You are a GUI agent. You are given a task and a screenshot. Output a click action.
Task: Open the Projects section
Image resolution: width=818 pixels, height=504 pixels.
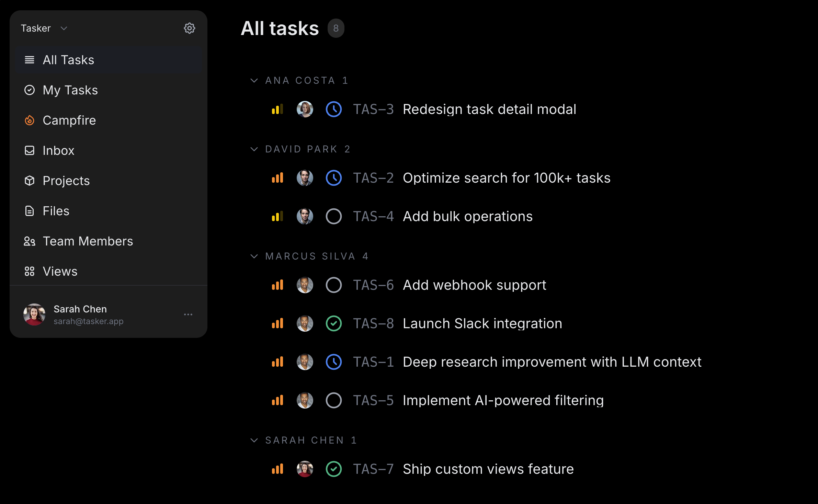coord(66,181)
